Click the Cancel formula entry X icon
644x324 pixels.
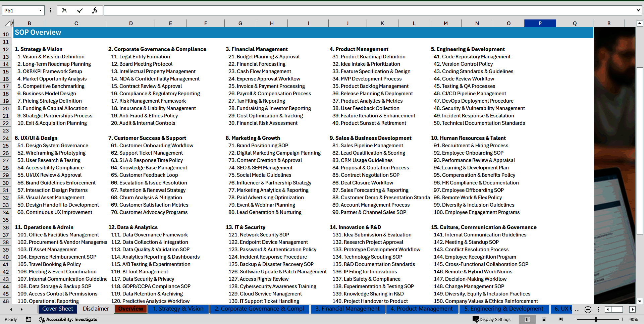pos(64,10)
